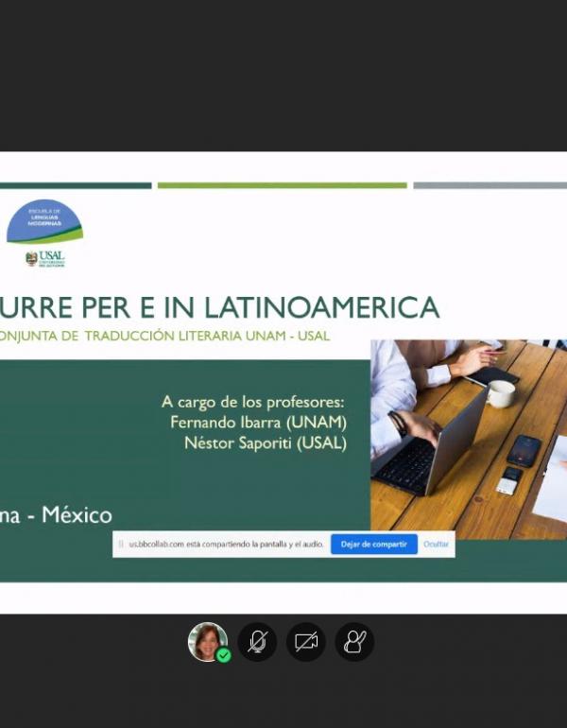
Task: Click the name Néstor Saporiti (USAL)
Action: point(266,442)
